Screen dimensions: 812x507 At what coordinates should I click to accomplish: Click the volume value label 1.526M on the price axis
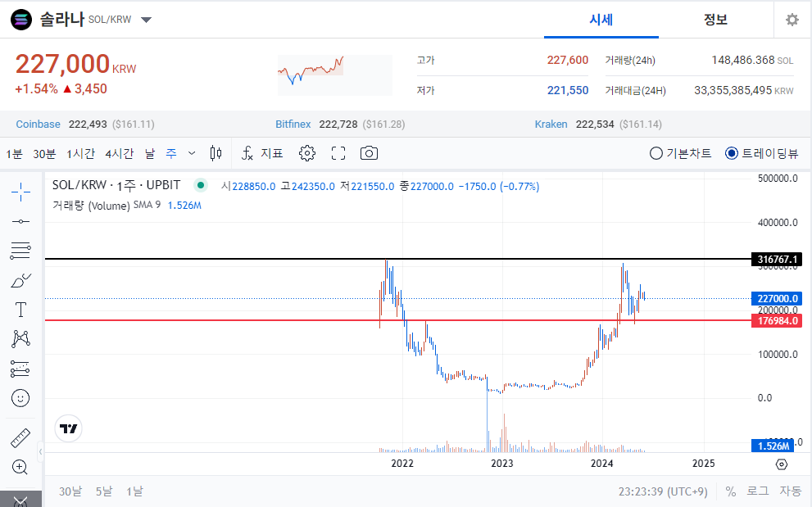tap(773, 446)
